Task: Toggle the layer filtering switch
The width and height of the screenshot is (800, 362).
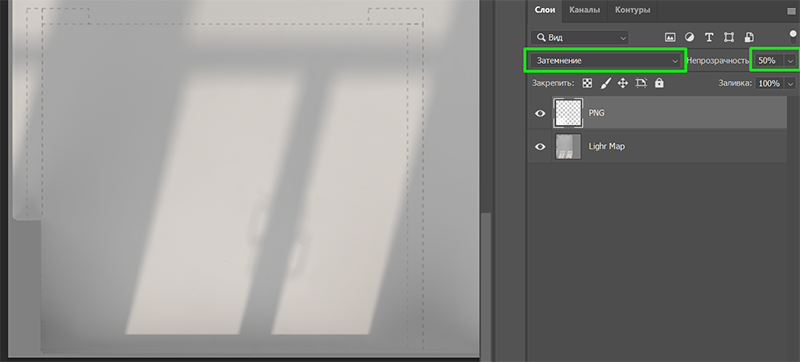Action: (x=793, y=37)
